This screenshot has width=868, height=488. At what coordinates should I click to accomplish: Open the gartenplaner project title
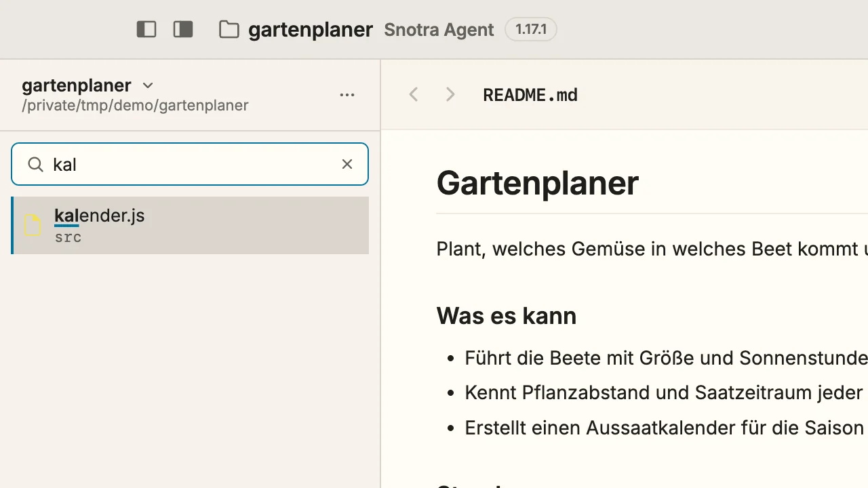311,30
